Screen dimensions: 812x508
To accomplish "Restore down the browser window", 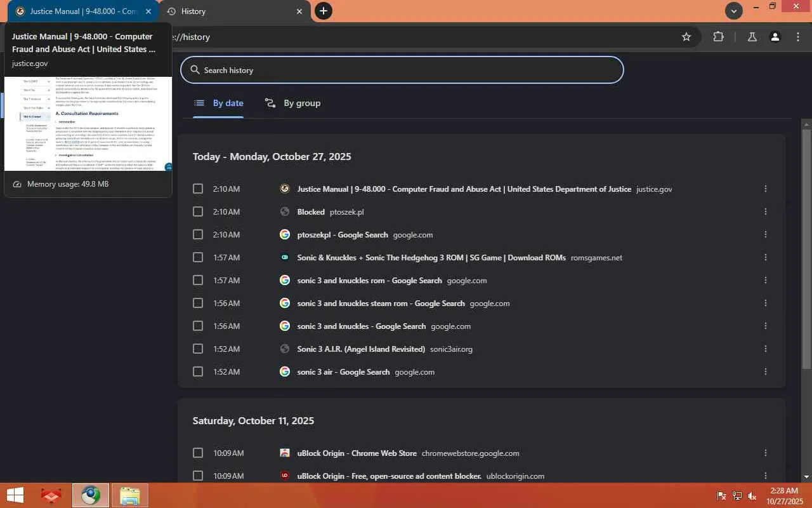I will [773, 6].
